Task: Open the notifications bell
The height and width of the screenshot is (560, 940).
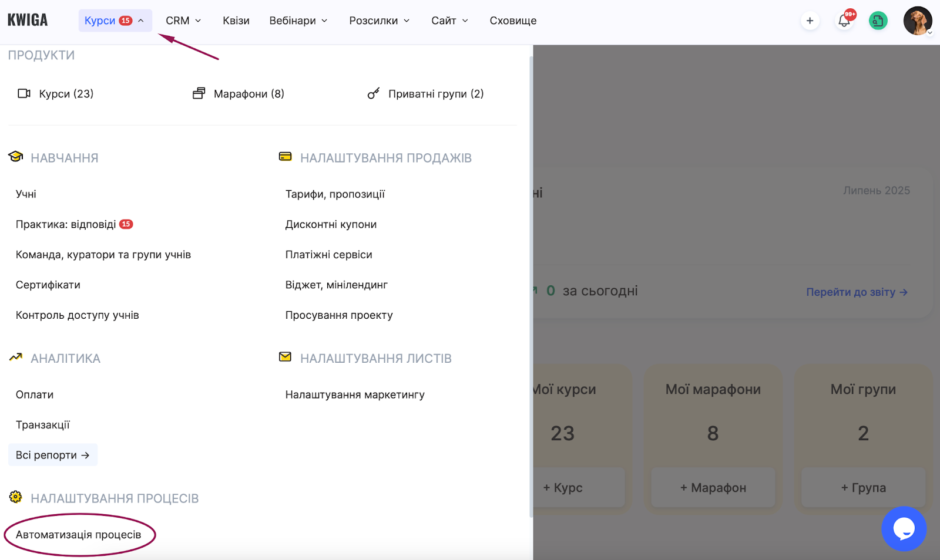Action: click(844, 21)
